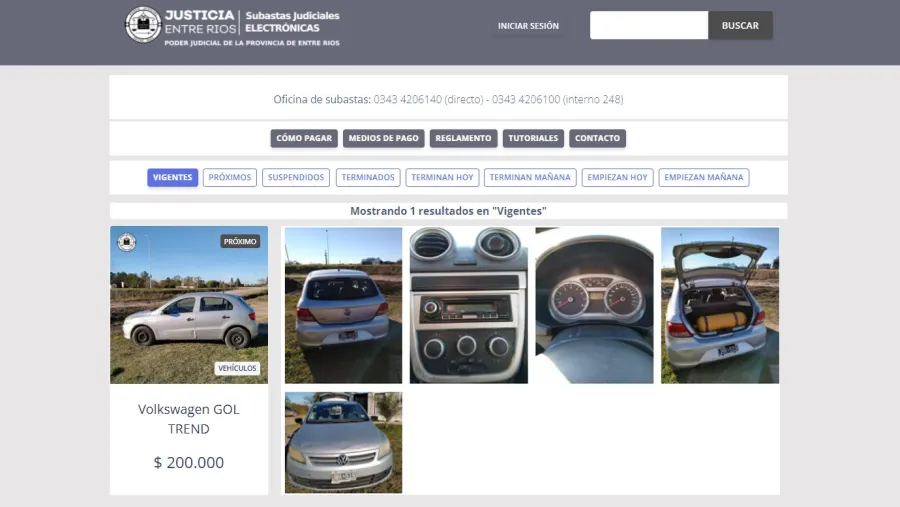Go to the Contacto page
The image size is (900, 507).
(597, 138)
